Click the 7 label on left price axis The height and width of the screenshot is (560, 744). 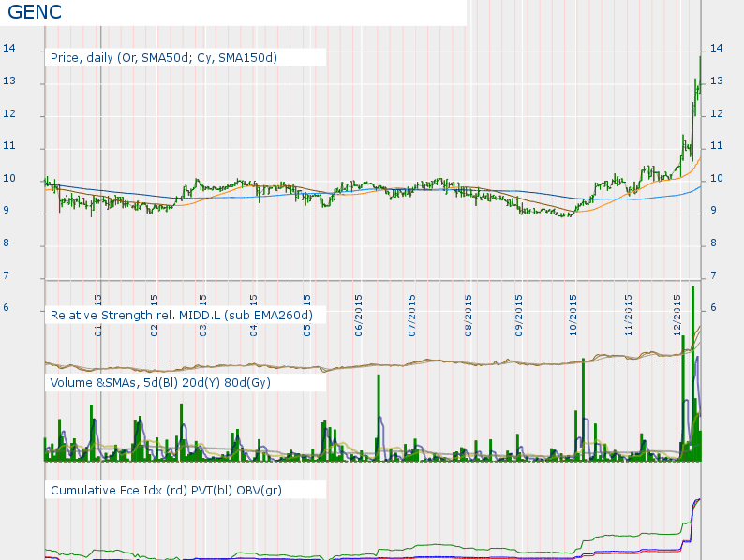tap(6, 276)
